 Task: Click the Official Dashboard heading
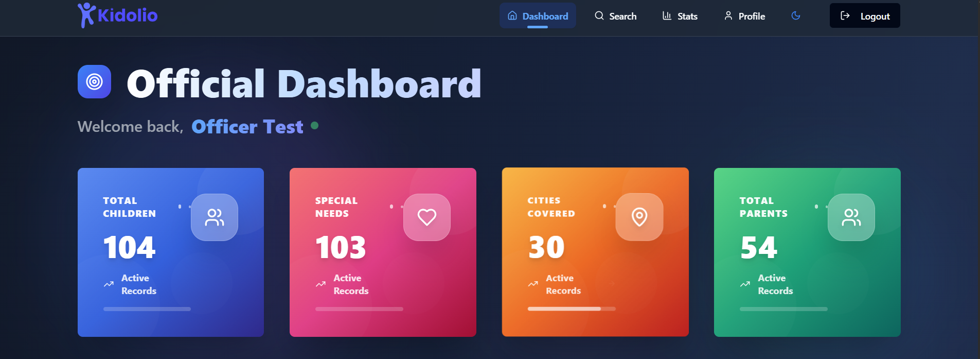click(304, 83)
